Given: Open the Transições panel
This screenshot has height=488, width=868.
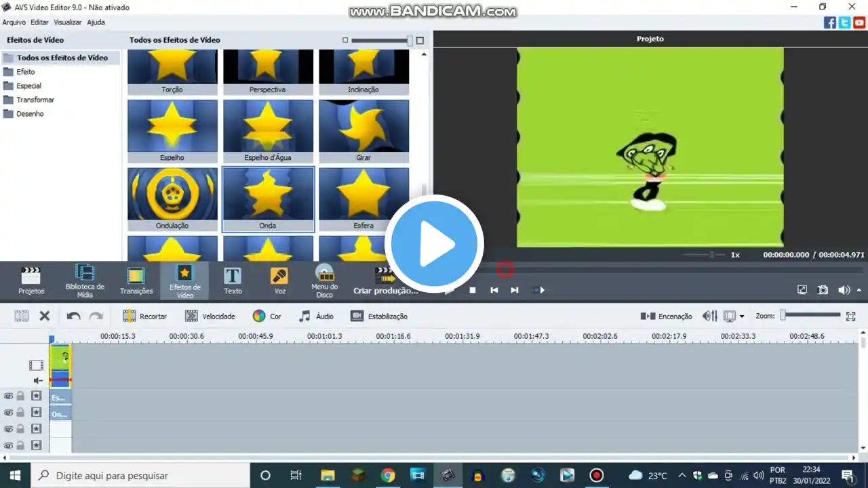Looking at the screenshot, I should click(x=136, y=281).
